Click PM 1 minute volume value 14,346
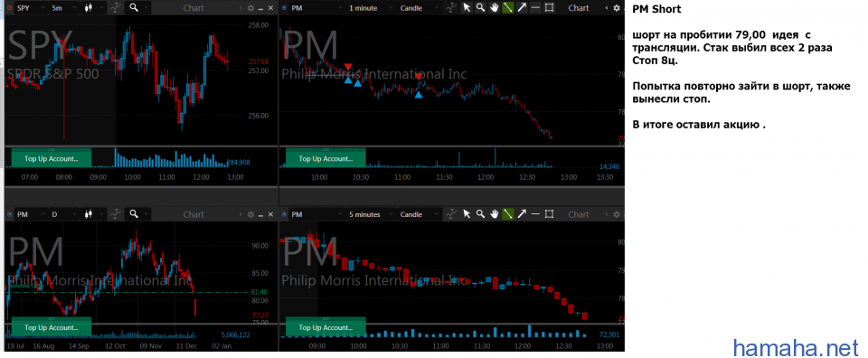This screenshot has width=868, height=358. click(x=609, y=166)
